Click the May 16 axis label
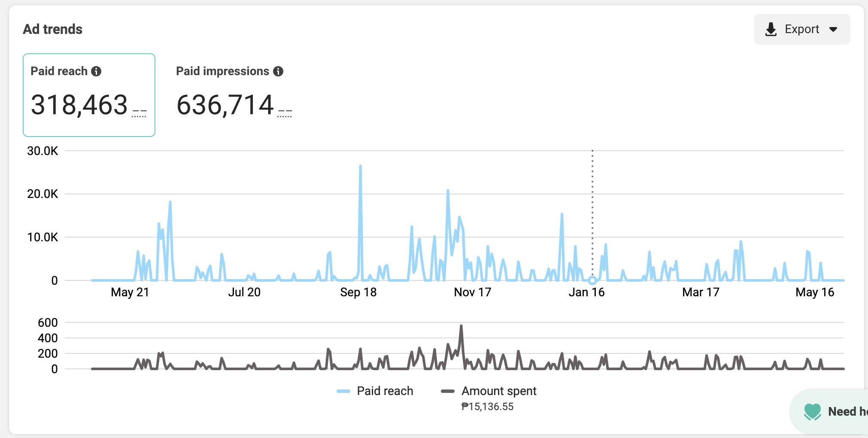 [815, 292]
